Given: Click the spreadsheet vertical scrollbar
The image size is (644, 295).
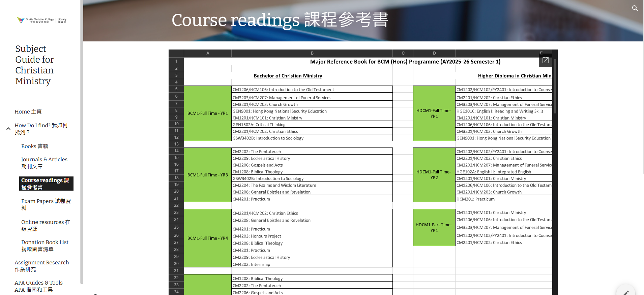Looking at the screenshot, I should 555,88.
